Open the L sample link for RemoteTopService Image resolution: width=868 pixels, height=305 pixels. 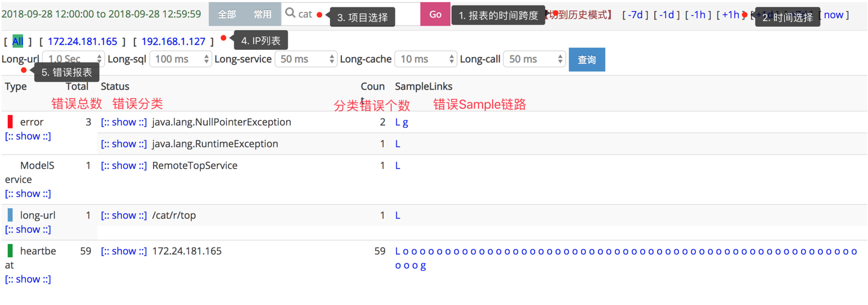398,166
